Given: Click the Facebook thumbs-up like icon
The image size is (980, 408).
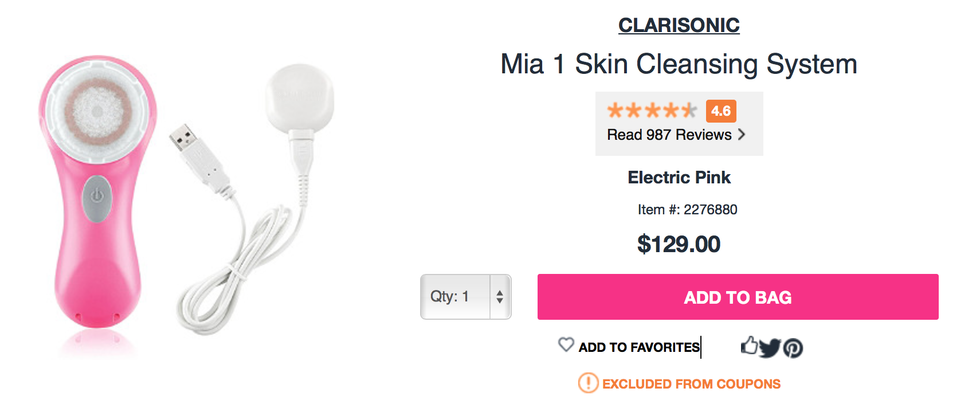Looking at the screenshot, I should click(749, 346).
